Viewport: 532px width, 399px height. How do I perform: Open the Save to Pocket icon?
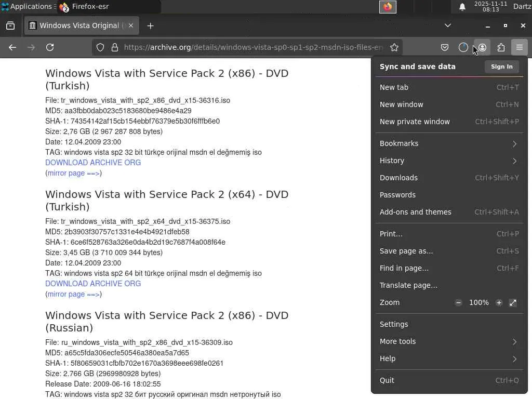445,47
